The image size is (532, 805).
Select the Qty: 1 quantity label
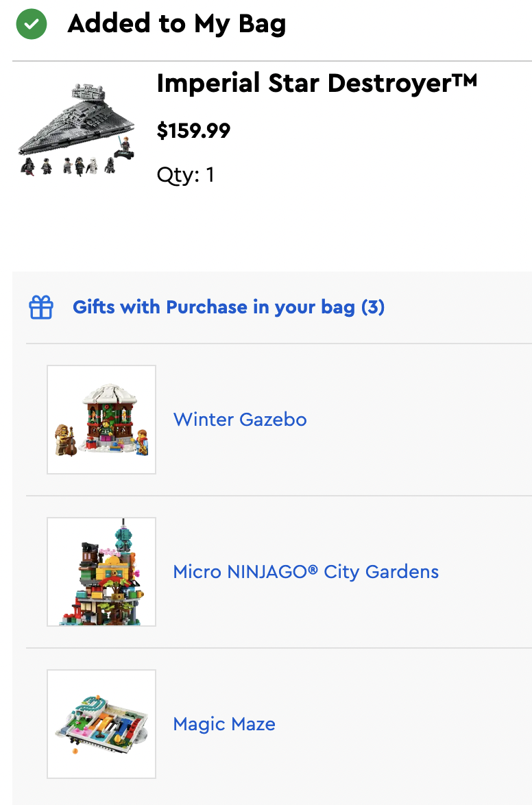pyautogui.click(x=185, y=175)
